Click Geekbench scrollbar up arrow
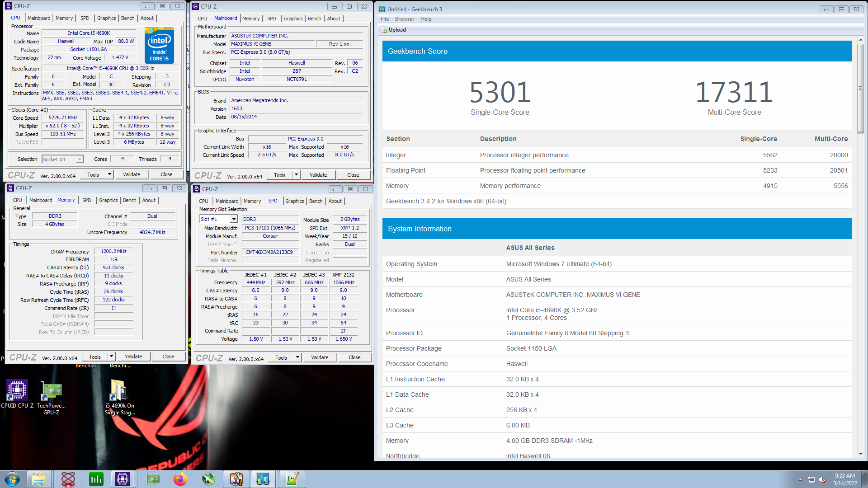 point(860,40)
